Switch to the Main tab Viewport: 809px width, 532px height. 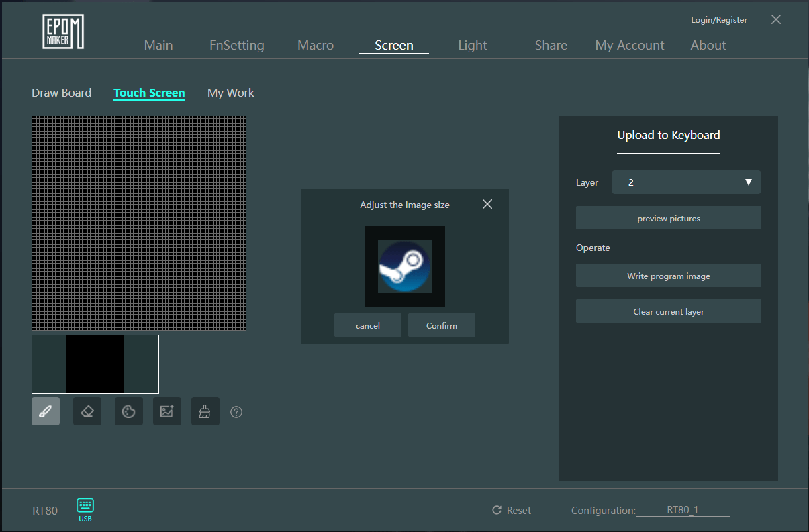point(158,45)
